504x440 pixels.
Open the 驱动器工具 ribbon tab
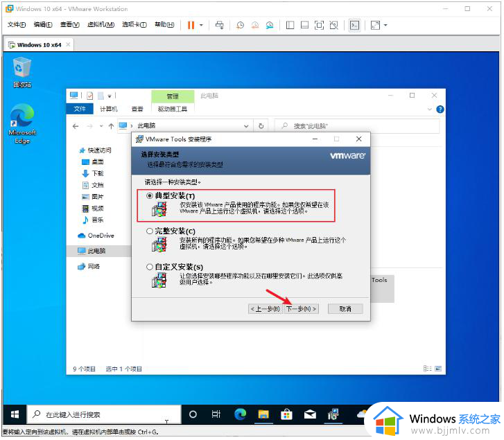[173, 109]
